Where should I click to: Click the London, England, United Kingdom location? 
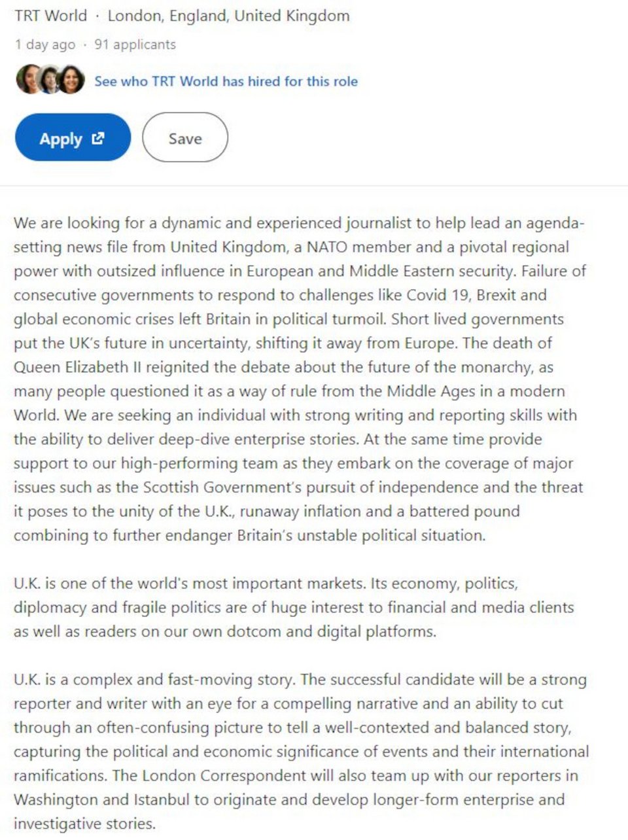pyautogui.click(x=228, y=16)
